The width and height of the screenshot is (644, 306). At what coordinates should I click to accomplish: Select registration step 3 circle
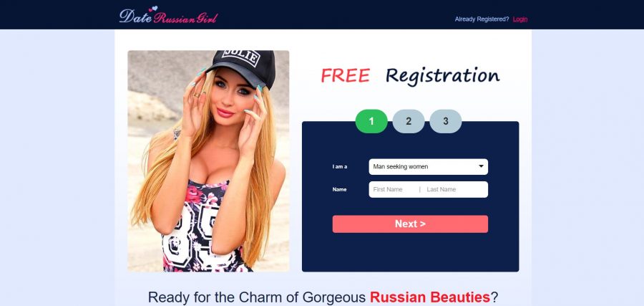(x=446, y=121)
